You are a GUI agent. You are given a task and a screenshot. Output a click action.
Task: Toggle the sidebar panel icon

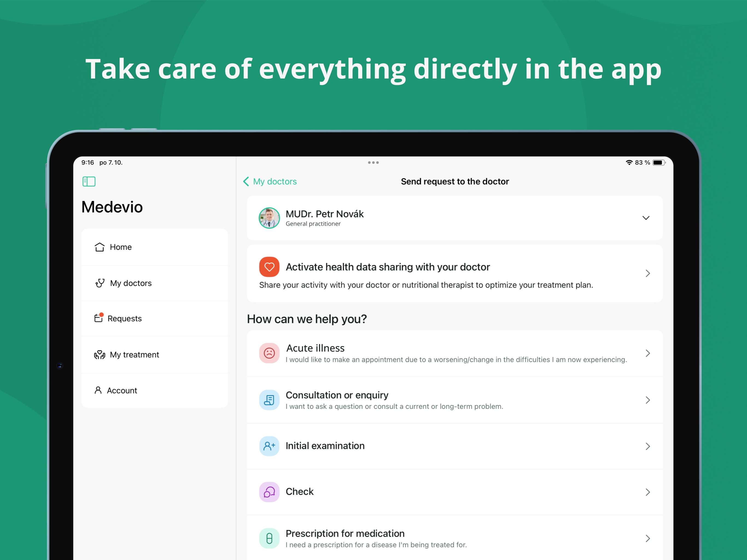89,181
